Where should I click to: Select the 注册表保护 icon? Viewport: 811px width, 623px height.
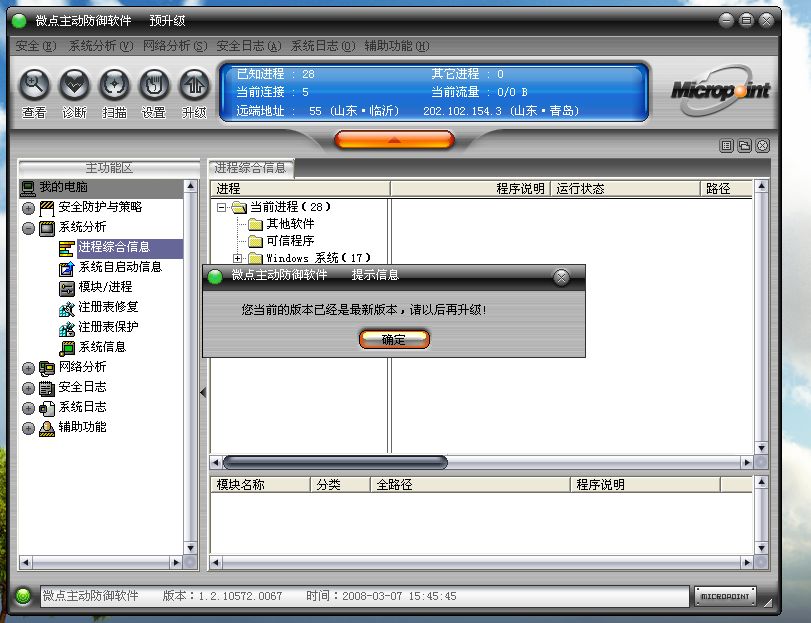66,328
